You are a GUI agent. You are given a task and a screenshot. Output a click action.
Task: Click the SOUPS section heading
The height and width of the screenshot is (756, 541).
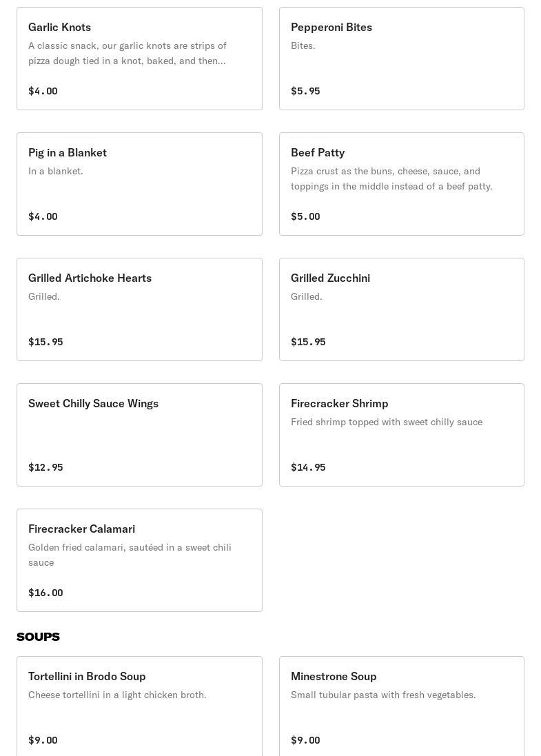(x=38, y=637)
